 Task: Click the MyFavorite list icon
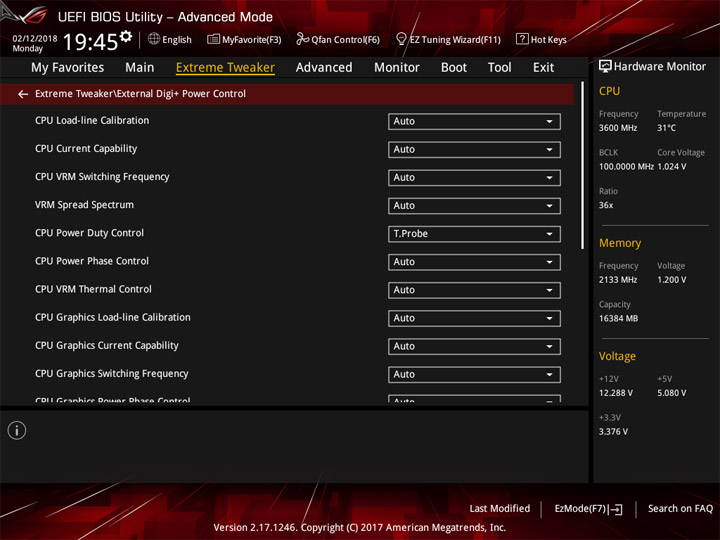pos(213,39)
